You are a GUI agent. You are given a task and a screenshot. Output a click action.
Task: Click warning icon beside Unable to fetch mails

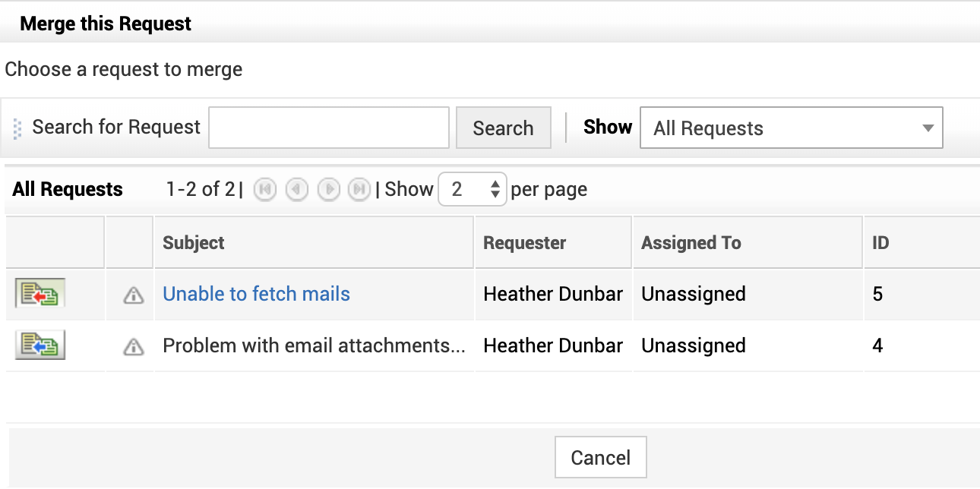[134, 295]
